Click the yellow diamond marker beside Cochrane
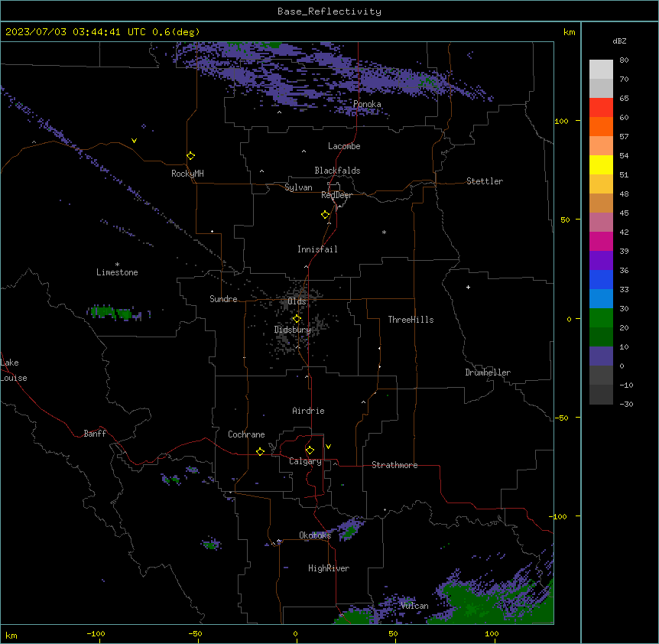 (260, 451)
